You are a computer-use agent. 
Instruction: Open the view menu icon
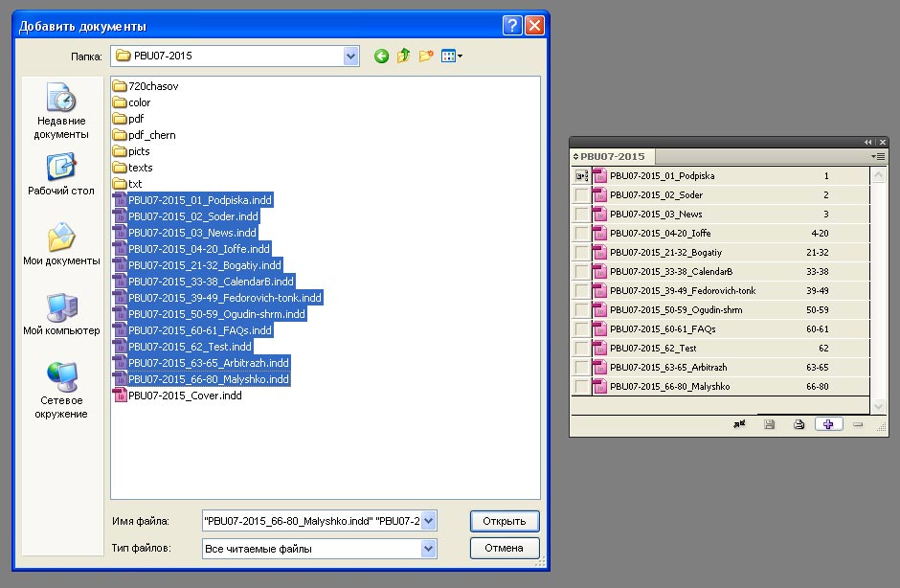(452, 56)
